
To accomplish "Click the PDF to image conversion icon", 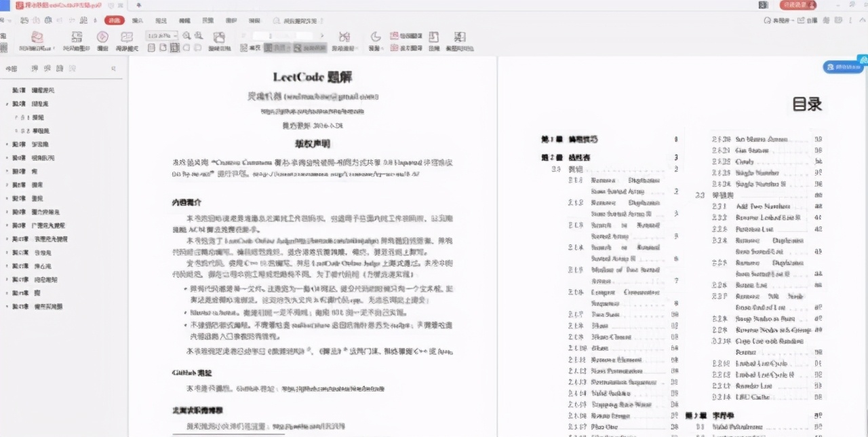I will pos(77,37).
